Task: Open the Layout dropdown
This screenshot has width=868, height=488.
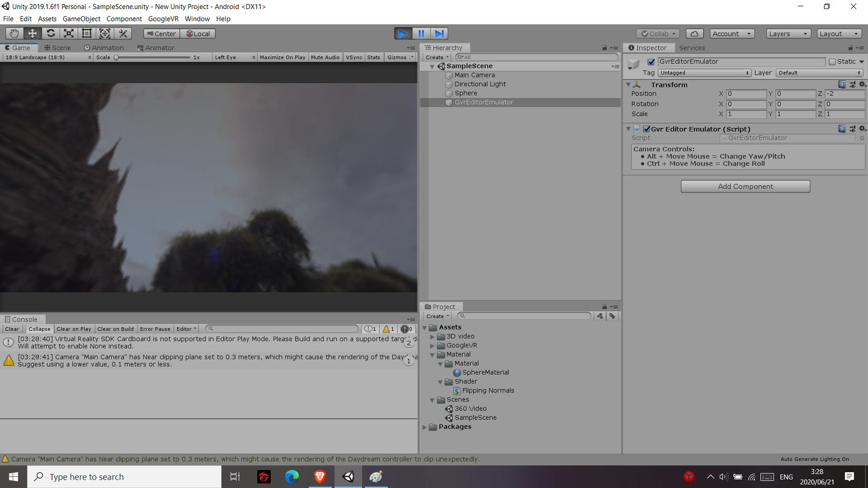Action: [839, 34]
